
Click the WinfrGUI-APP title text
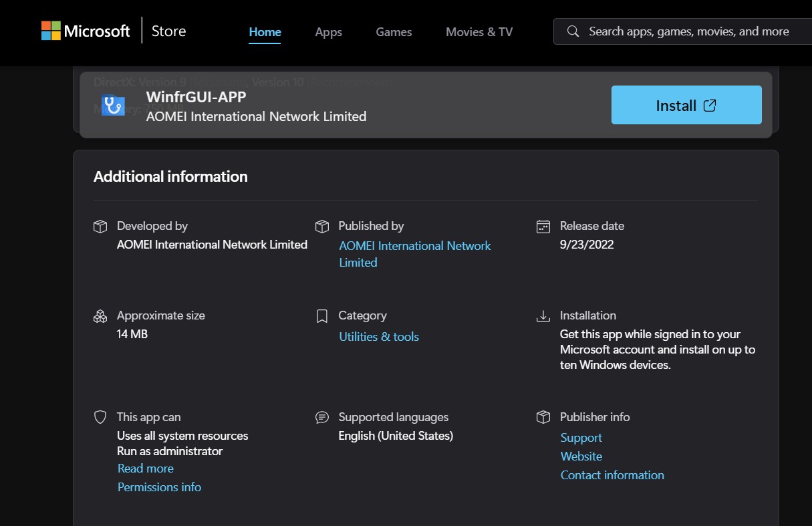(196, 97)
